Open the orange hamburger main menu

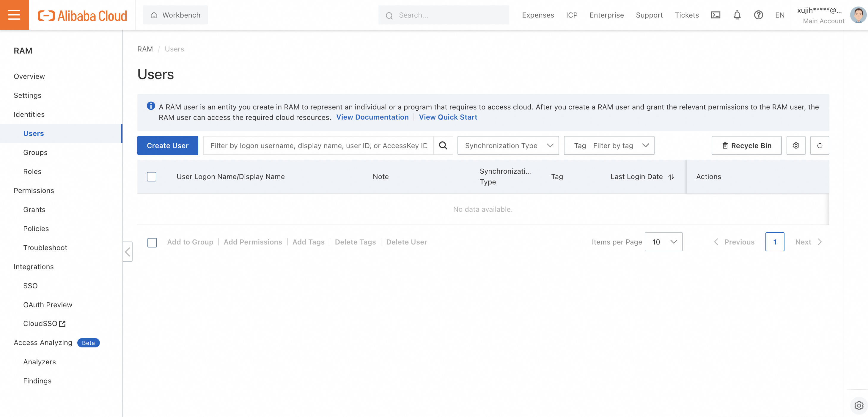click(14, 15)
